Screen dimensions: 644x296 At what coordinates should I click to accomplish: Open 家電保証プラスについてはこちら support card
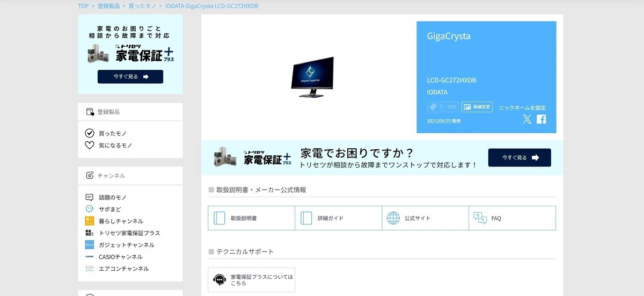[251, 280]
